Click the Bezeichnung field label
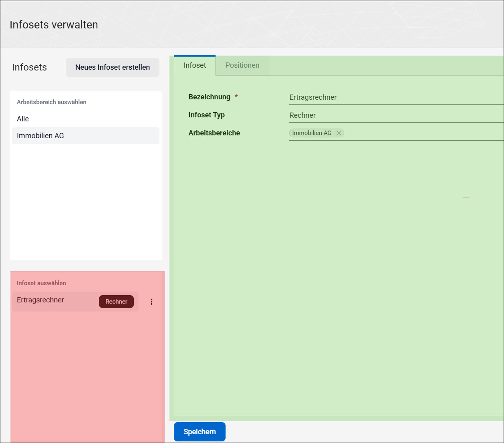504x443 pixels. pyautogui.click(x=210, y=97)
